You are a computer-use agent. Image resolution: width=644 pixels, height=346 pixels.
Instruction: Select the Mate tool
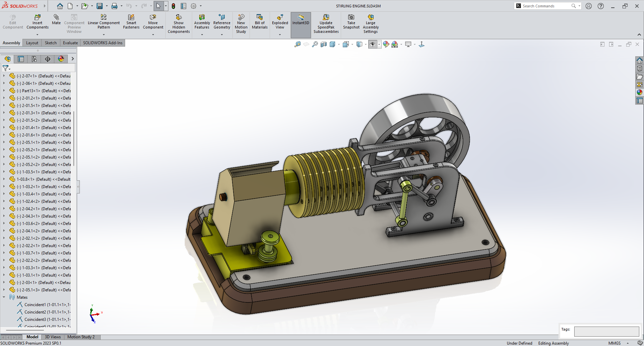[x=56, y=19]
